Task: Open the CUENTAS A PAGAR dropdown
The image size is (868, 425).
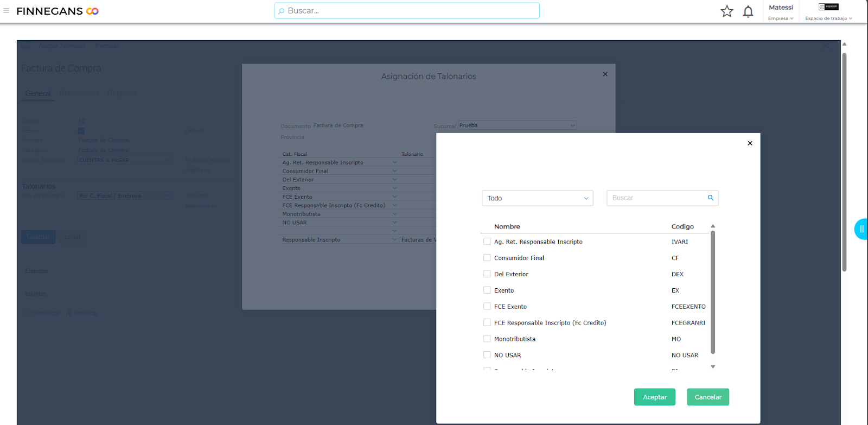Action: (125, 160)
